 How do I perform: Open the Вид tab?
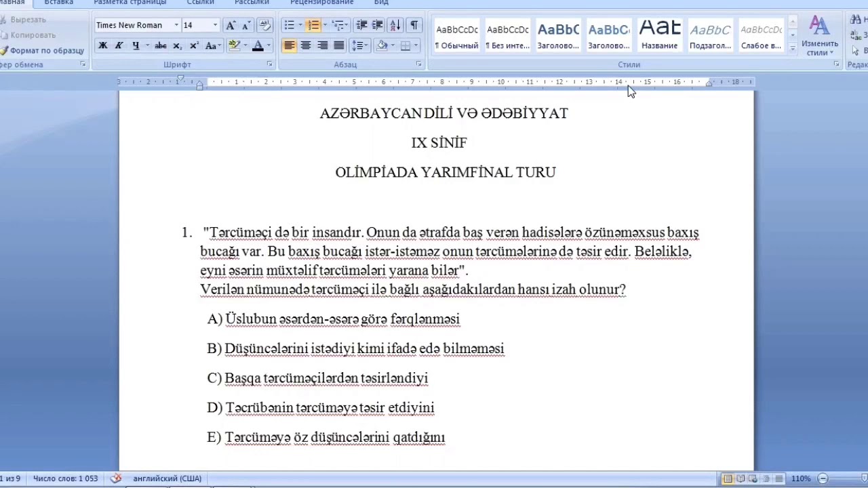pyautogui.click(x=381, y=3)
